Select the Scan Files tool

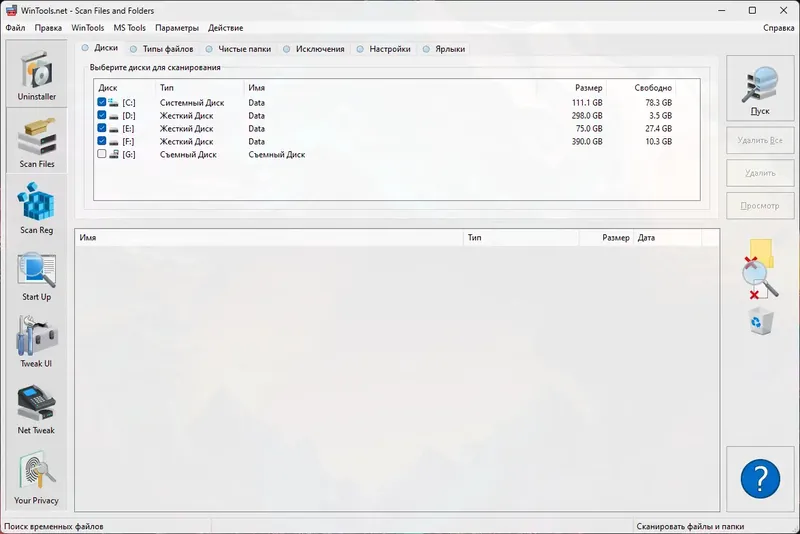click(36, 141)
